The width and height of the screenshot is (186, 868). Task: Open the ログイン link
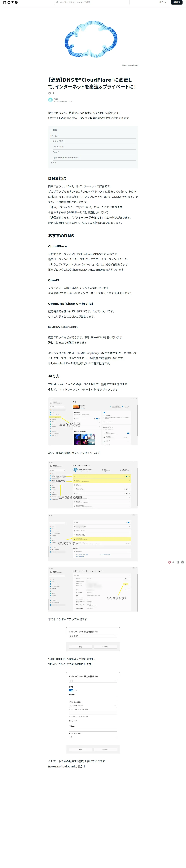[x=163, y=2]
